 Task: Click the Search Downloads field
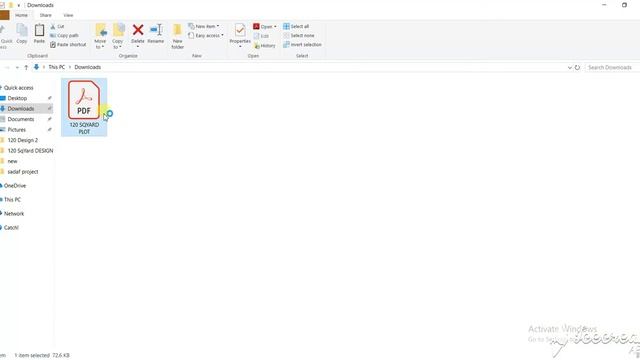click(x=612, y=67)
